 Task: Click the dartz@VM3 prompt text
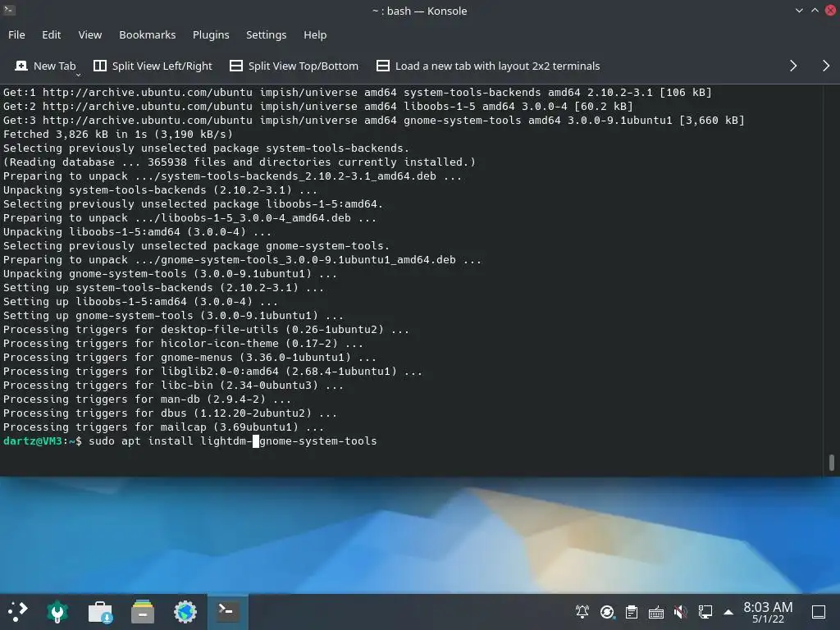point(33,441)
